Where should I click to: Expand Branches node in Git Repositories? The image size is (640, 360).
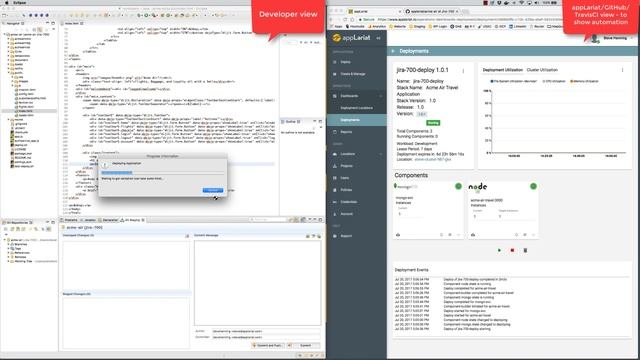point(9,244)
